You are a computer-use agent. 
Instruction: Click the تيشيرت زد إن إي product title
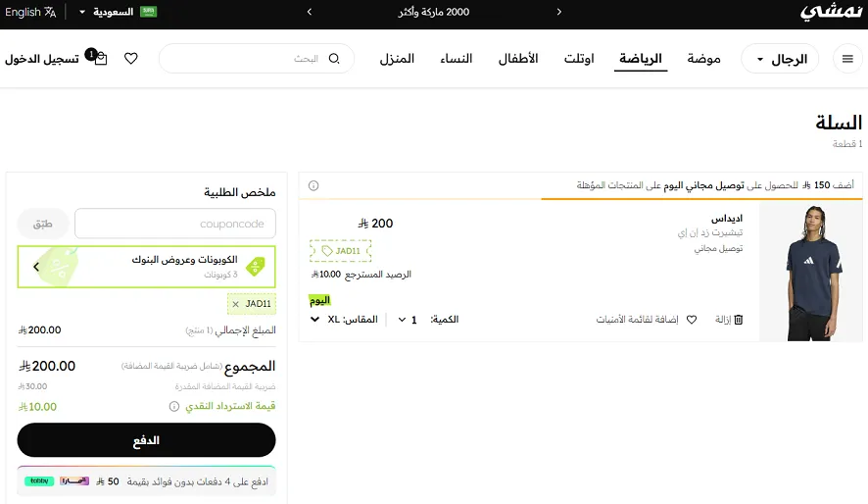point(710,232)
